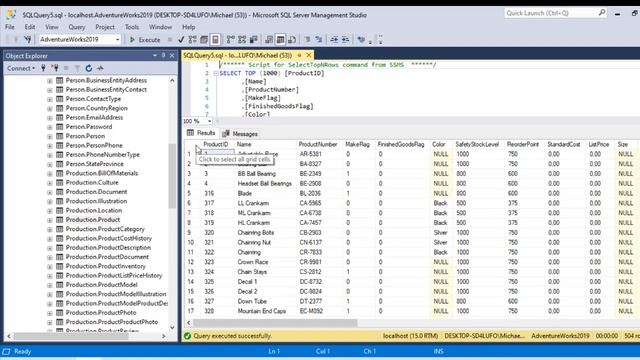Viewport: 640px width, 360px height.
Task: Switch to the Results tab
Action: click(201, 133)
